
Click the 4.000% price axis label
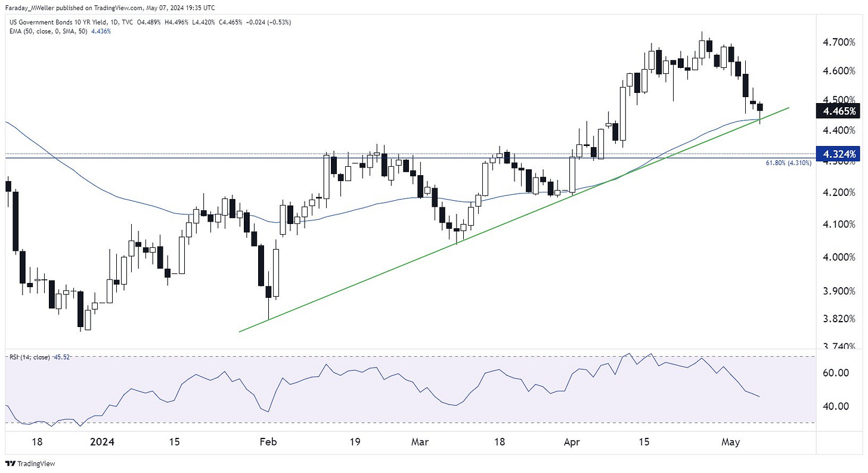[x=839, y=257]
